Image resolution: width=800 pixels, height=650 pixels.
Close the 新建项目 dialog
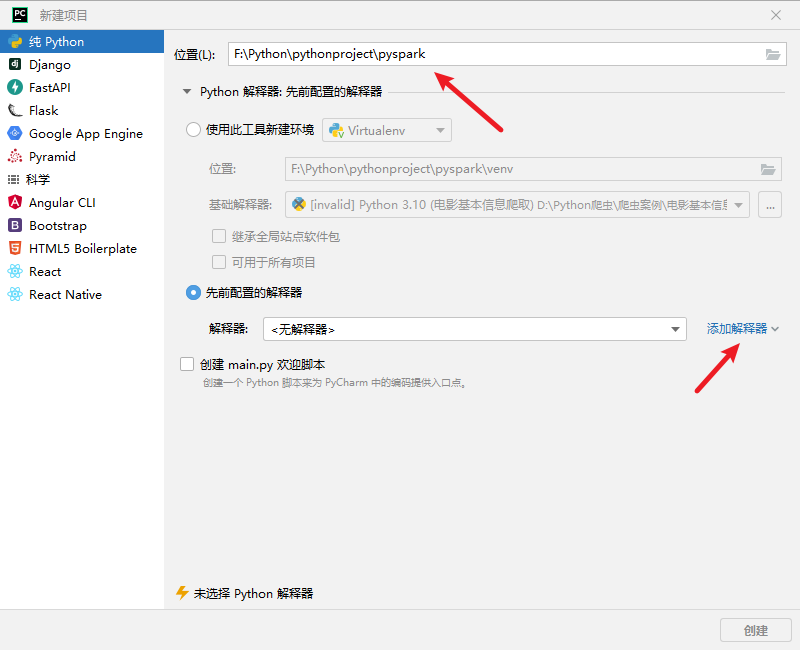[x=776, y=15]
